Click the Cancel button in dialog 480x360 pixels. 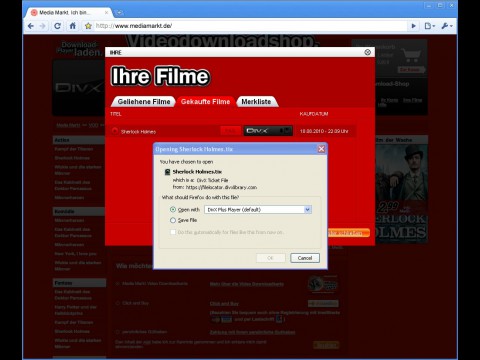(x=305, y=258)
